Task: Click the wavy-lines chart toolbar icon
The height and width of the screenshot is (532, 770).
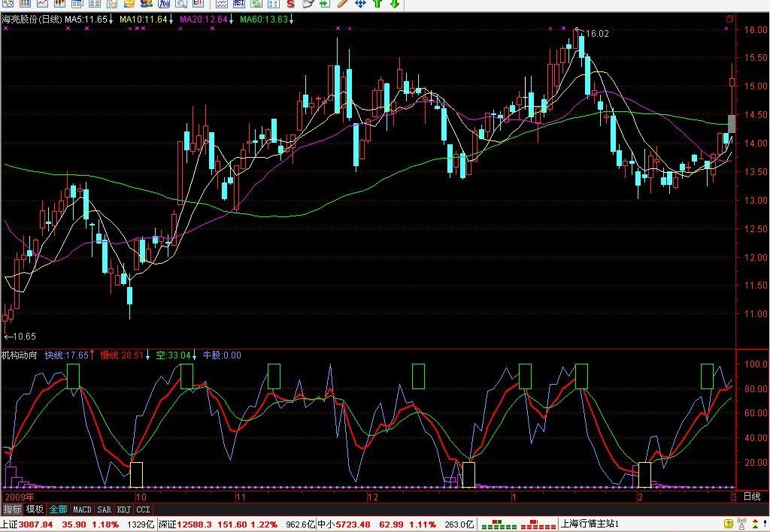Action: pos(222,4)
